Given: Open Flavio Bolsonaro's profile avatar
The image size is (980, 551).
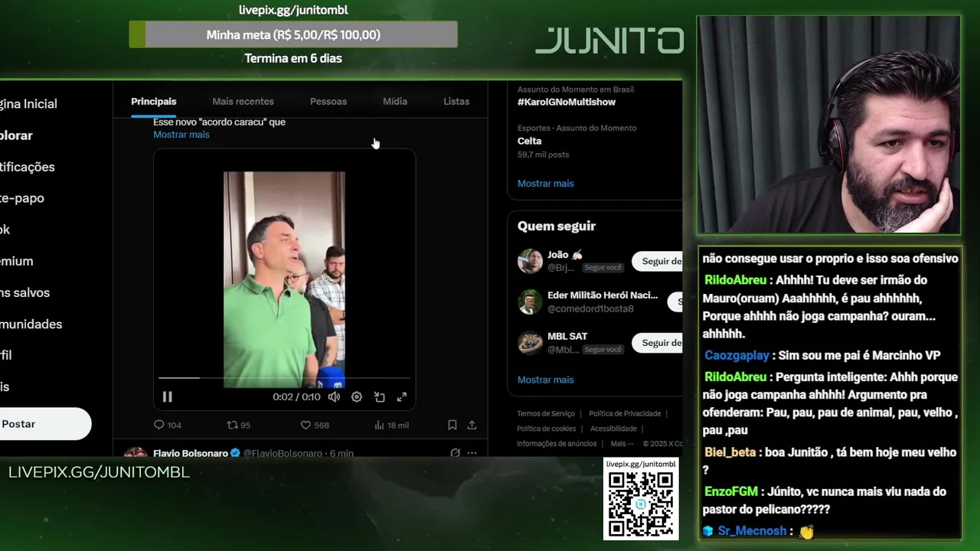Looking at the screenshot, I should click(136, 453).
